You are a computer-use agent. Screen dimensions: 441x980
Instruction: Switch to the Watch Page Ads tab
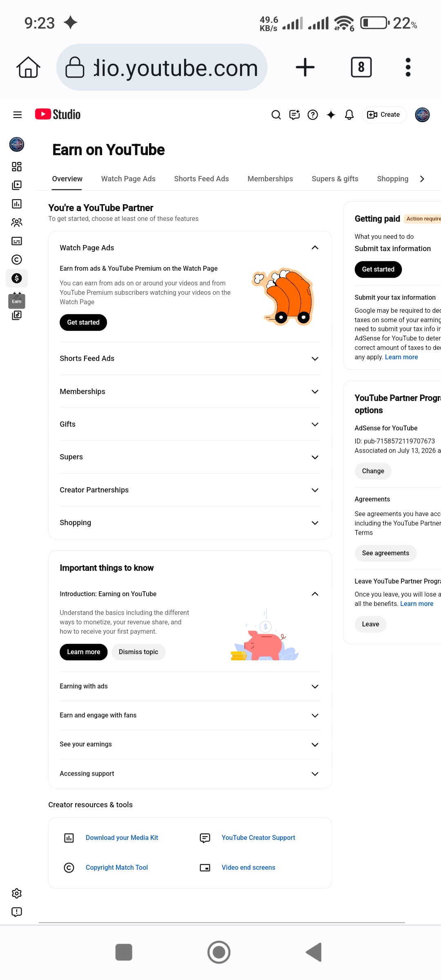tap(128, 179)
